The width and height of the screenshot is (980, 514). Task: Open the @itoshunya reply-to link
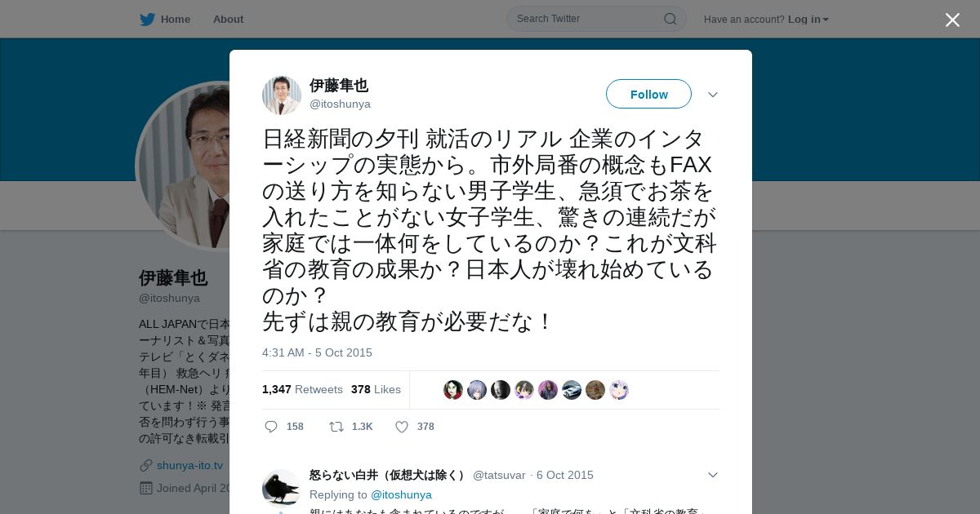point(401,494)
